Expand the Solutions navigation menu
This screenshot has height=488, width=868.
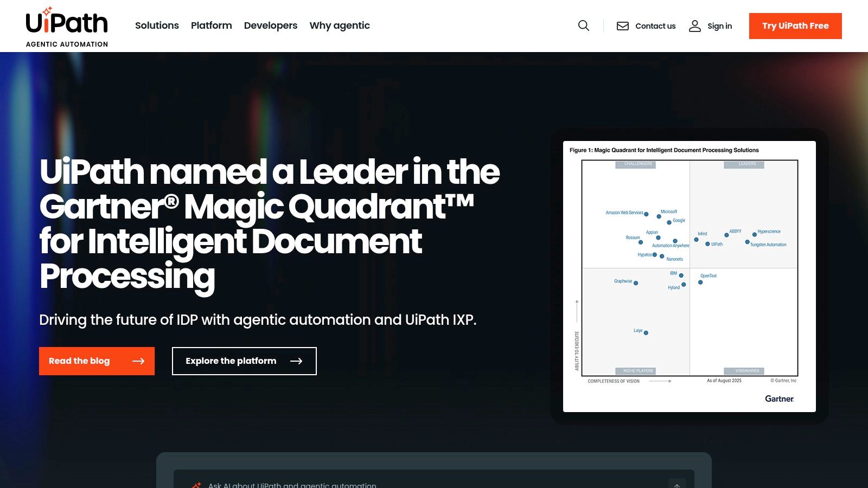157,25
